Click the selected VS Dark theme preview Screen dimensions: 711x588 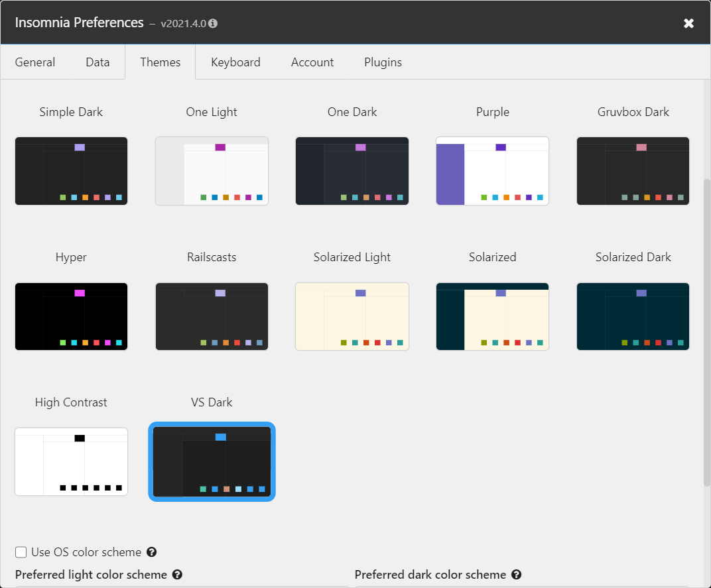point(212,461)
